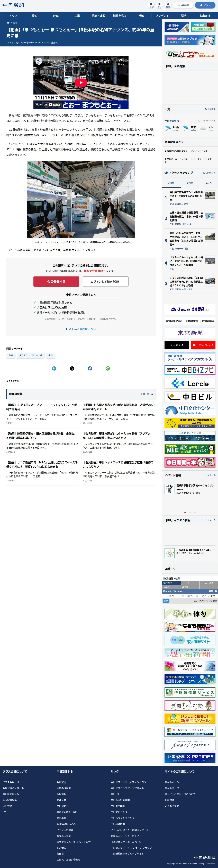Click the video Share icon

(x=121, y=62)
